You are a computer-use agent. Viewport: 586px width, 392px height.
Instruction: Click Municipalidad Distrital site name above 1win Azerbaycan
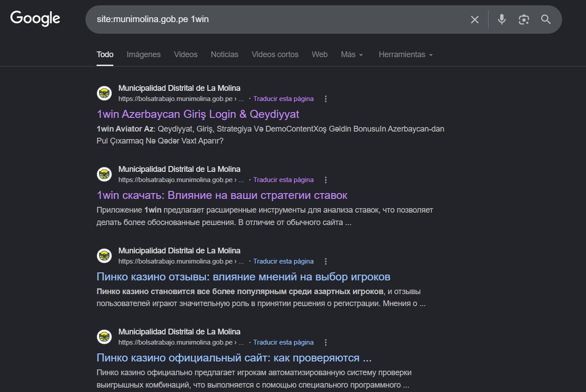pos(179,88)
